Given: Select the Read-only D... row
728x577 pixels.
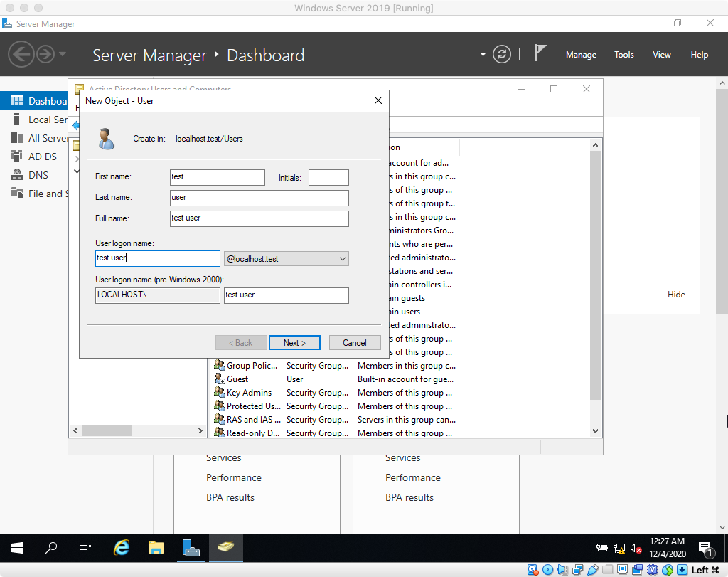Looking at the screenshot, I should (334, 433).
